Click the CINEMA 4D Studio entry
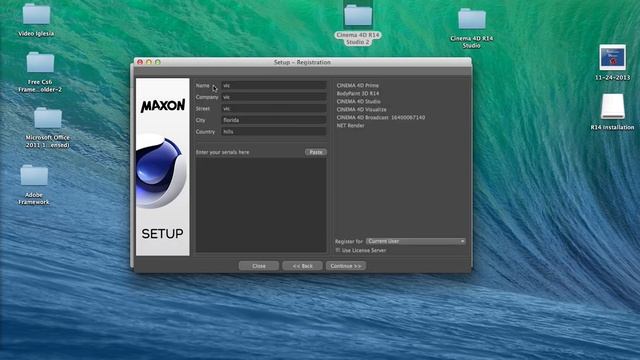 coord(358,101)
